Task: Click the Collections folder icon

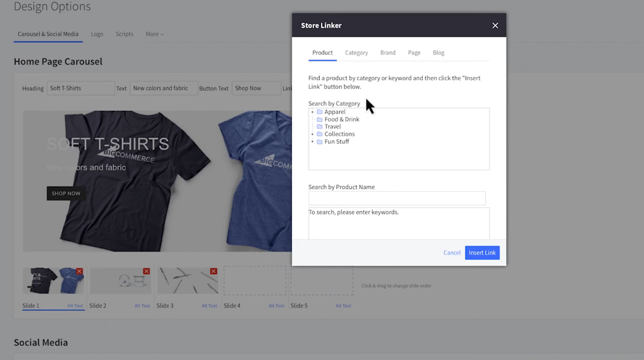Action: (320, 134)
